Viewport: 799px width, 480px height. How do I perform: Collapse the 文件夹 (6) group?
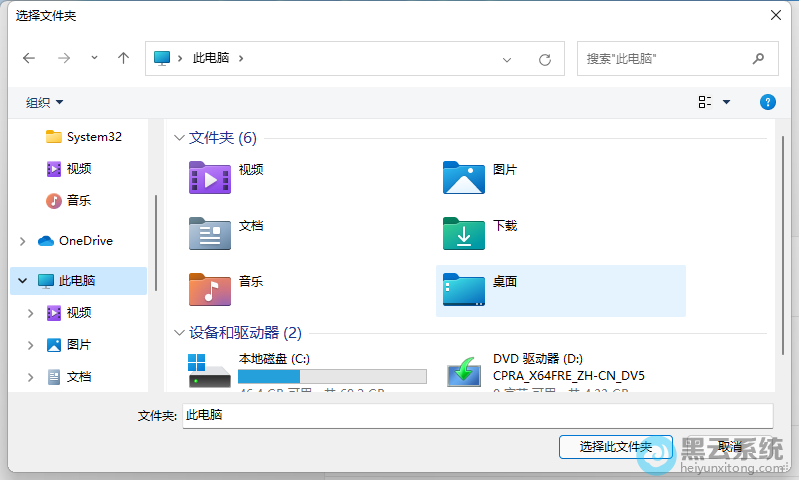pyautogui.click(x=180, y=138)
